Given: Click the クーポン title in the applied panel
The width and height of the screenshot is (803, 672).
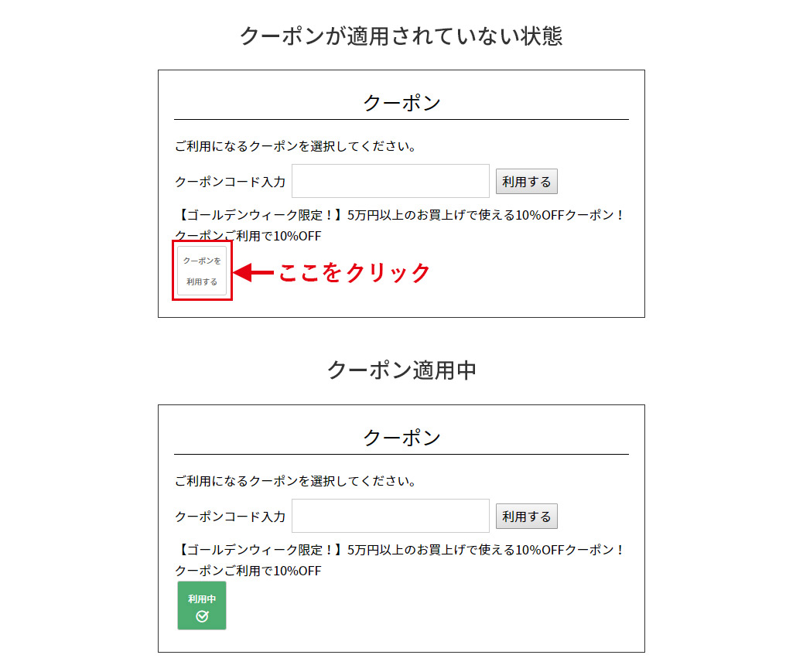Looking at the screenshot, I should [x=401, y=438].
